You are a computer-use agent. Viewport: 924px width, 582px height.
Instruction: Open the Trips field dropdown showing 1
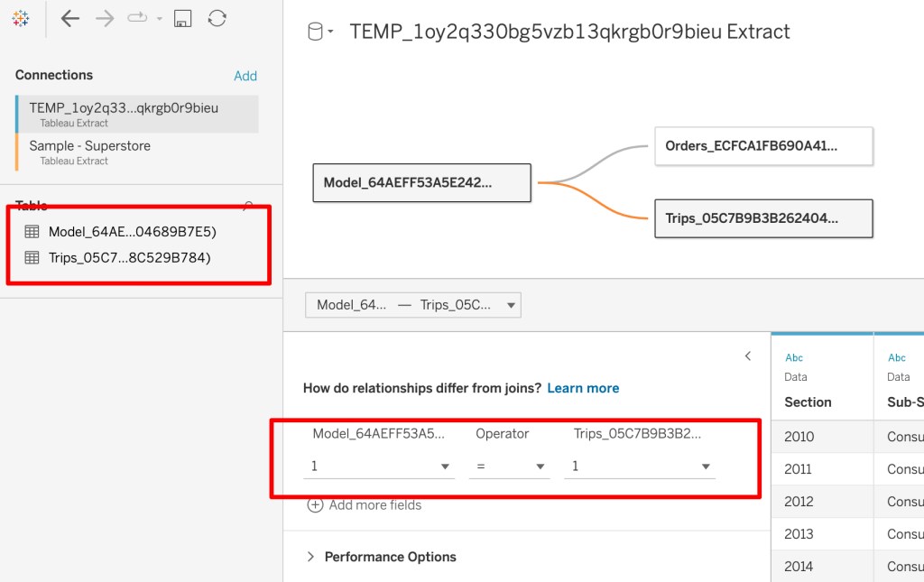pyautogui.click(x=640, y=466)
